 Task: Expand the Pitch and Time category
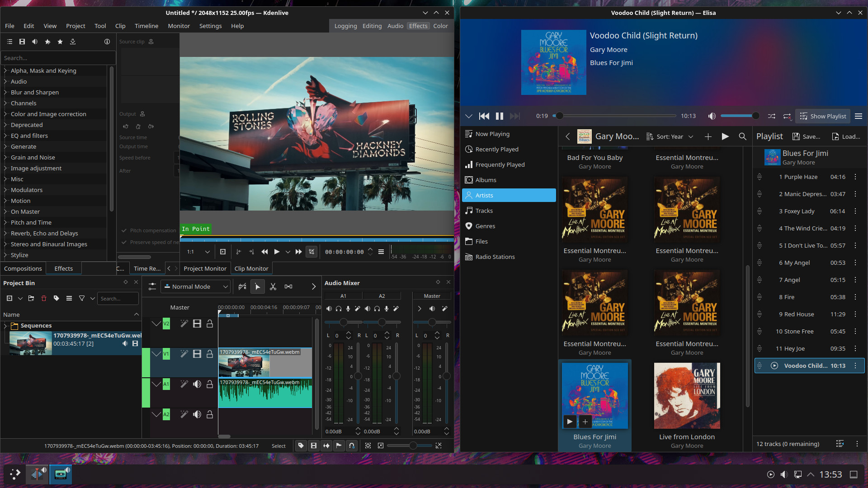pos(5,222)
